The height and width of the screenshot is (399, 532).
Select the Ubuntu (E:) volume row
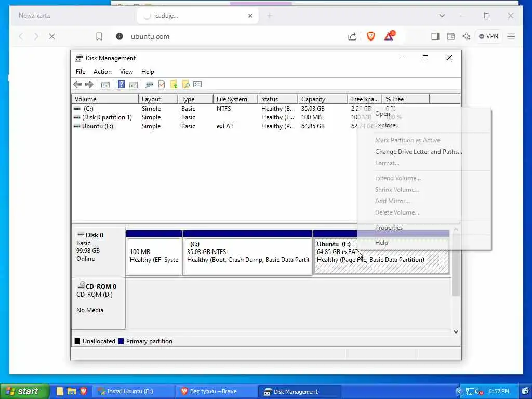(x=215, y=126)
